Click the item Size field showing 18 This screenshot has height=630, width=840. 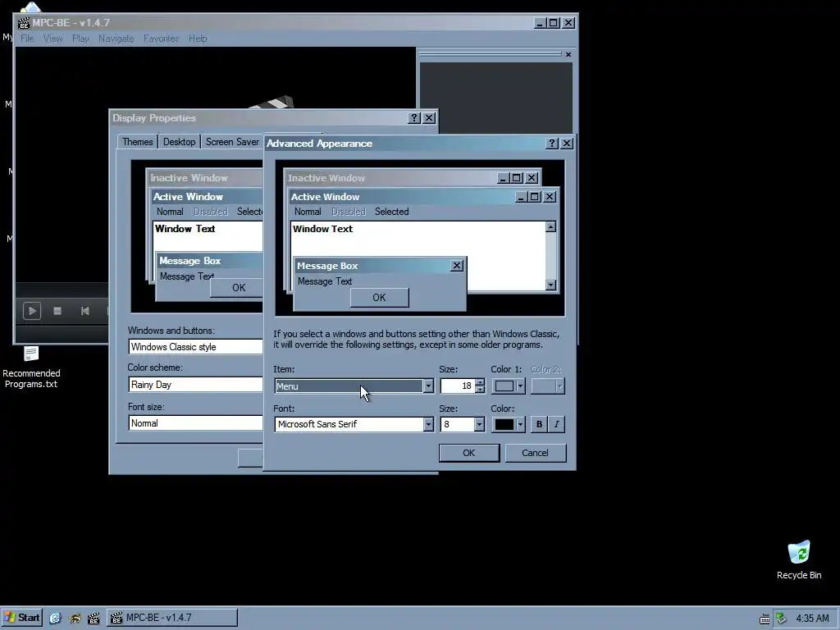(x=458, y=386)
